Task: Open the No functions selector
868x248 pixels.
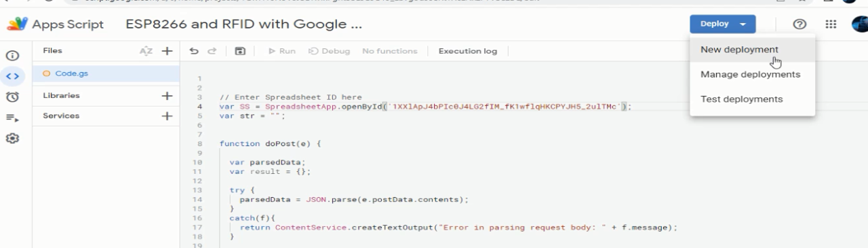Action: pos(389,51)
